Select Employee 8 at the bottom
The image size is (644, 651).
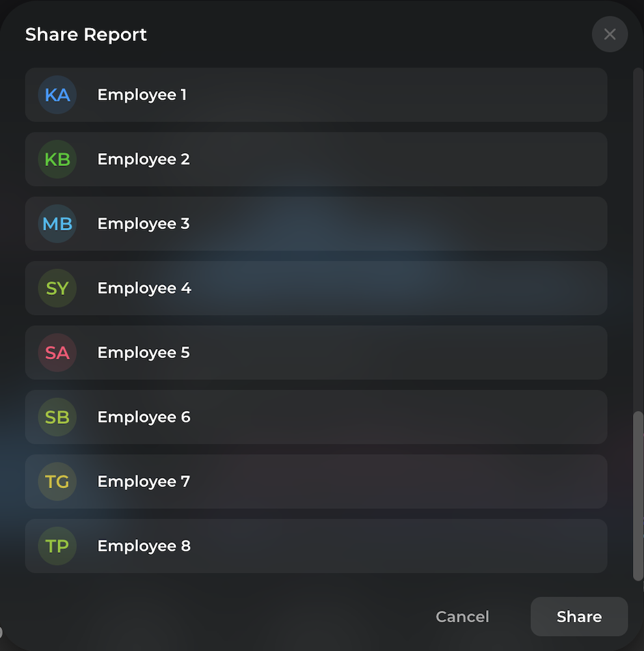click(x=315, y=546)
